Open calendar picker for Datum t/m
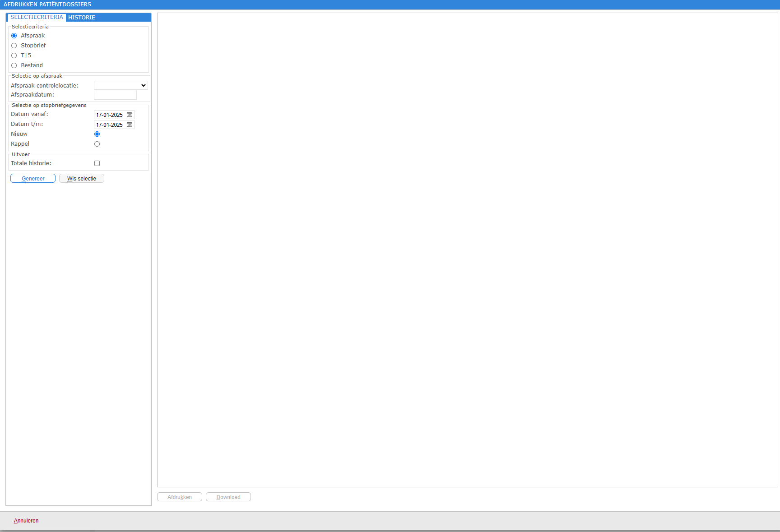780x532 pixels. click(130, 125)
